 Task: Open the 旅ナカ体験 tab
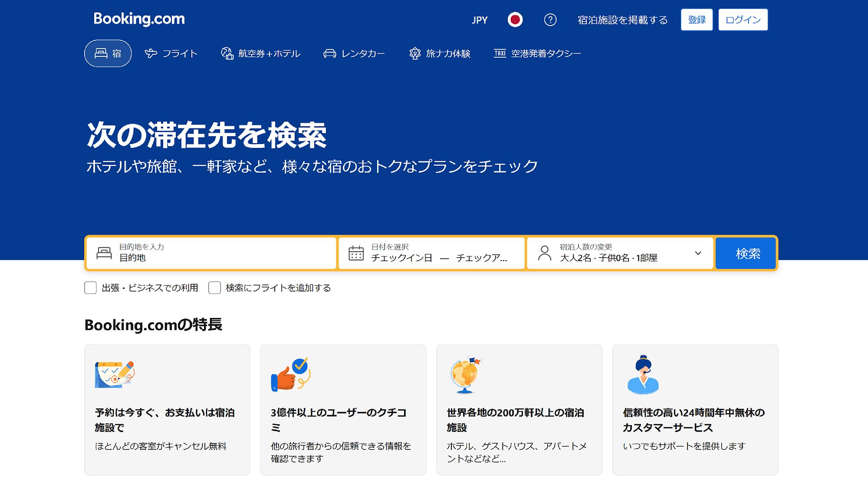point(440,53)
